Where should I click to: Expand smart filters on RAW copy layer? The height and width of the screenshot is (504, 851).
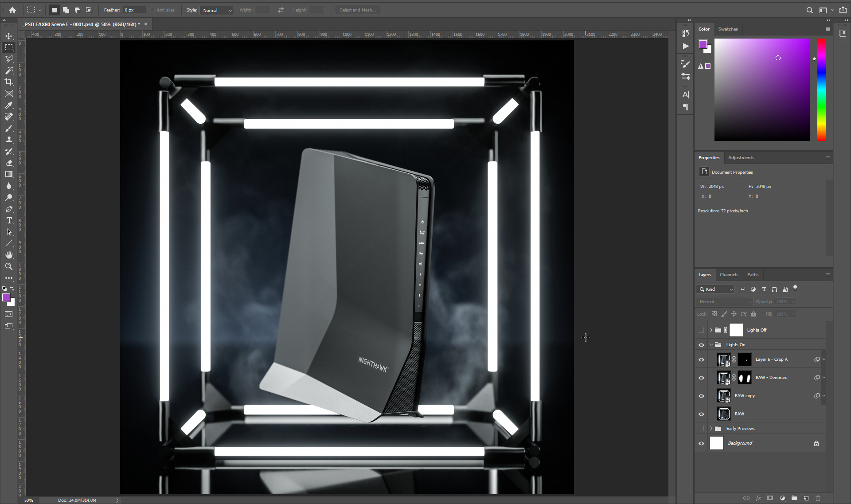coord(824,396)
